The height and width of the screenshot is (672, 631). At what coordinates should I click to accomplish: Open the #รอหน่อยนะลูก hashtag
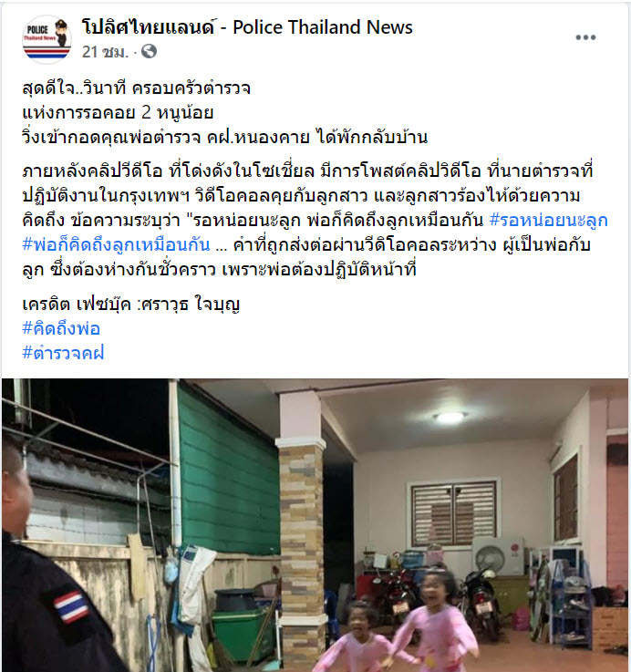[548, 220]
